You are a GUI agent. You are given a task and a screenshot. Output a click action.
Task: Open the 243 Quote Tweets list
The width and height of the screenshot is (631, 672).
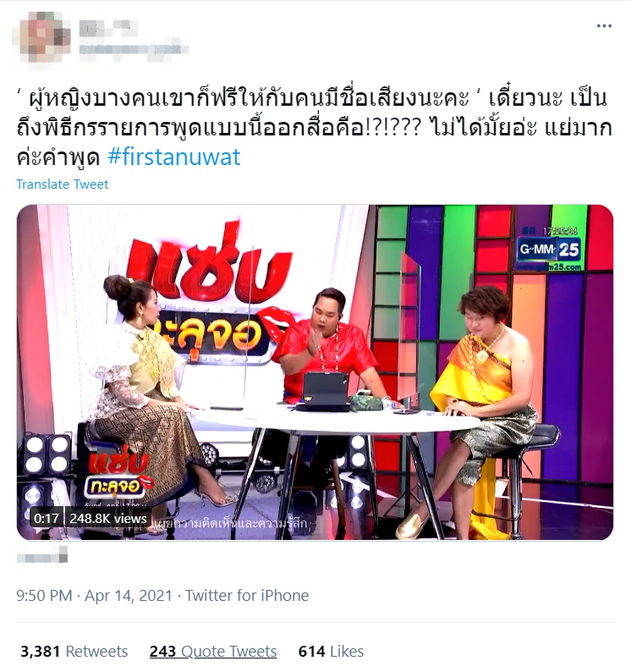[x=213, y=652]
